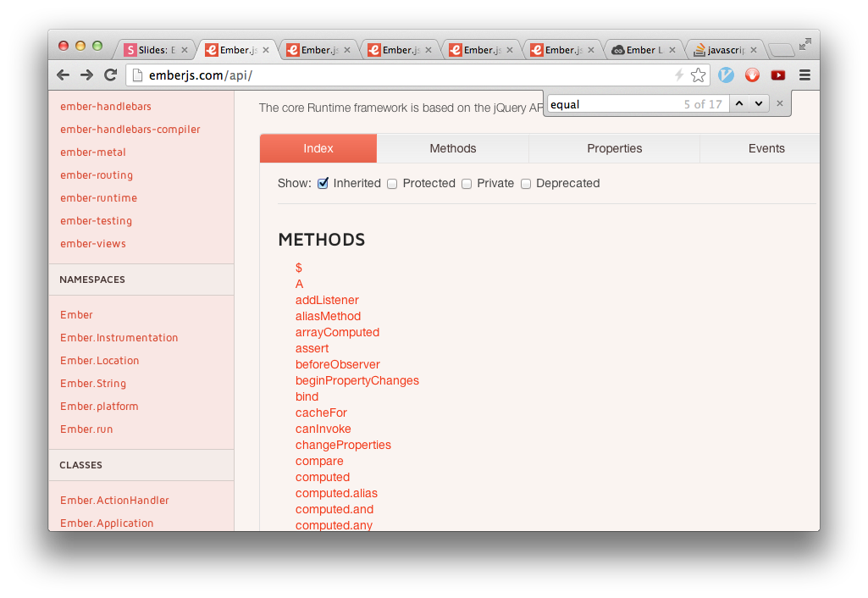Open the addListener method link
The width and height of the screenshot is (868, 598).
(327, 300)
